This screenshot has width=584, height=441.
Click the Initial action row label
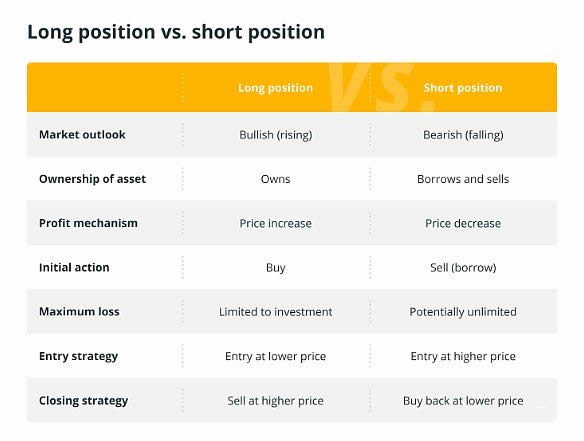coord(74,267)
